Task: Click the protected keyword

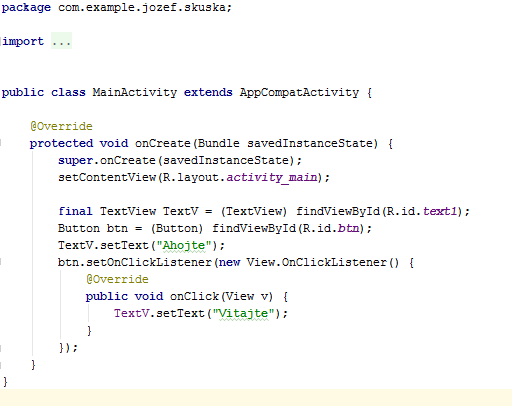Action: coord(61,143)
